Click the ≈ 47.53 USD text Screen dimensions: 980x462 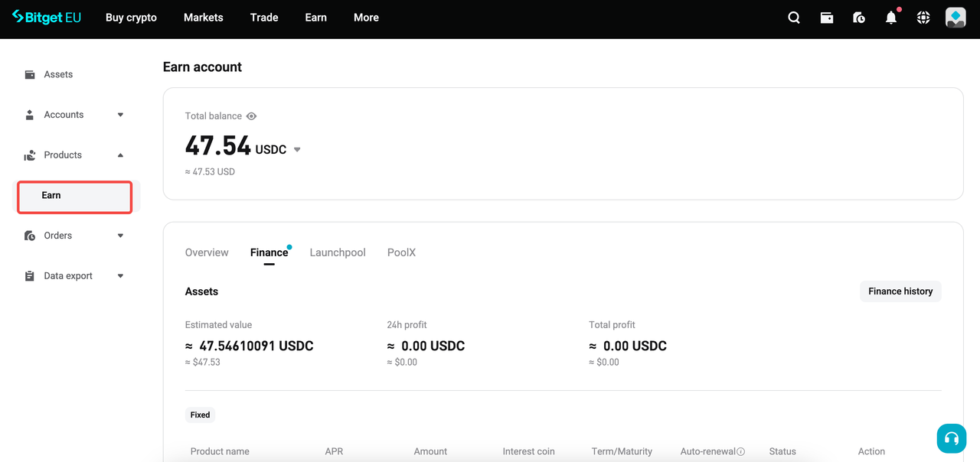[x=210, y=172]
